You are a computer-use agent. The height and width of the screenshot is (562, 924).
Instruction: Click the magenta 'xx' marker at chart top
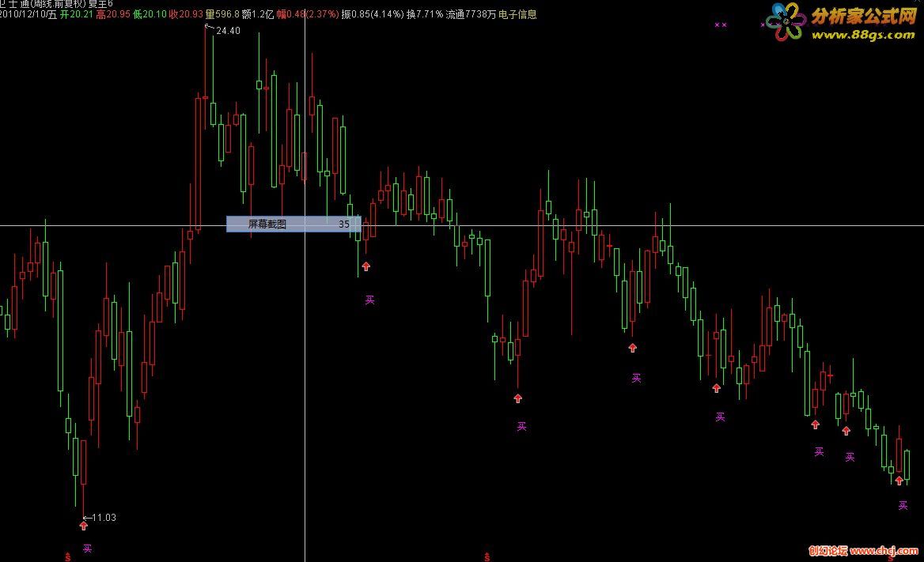pos(721,25)
